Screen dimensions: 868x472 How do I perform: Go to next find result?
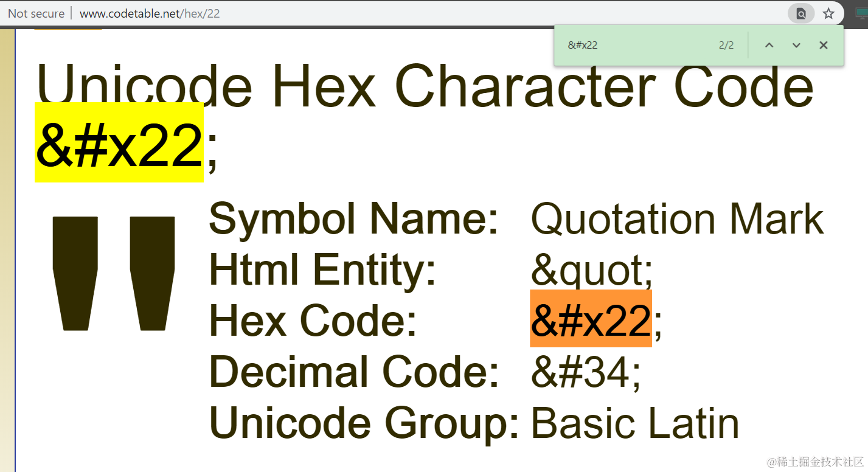pos(796,45)
